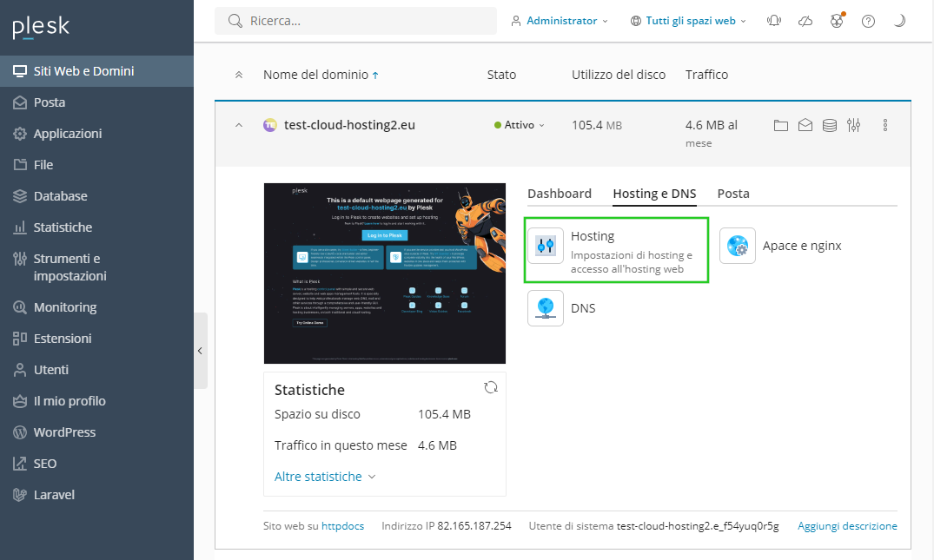
Task: Click Aggiungi descrizione link
Action: click(847, 526)
